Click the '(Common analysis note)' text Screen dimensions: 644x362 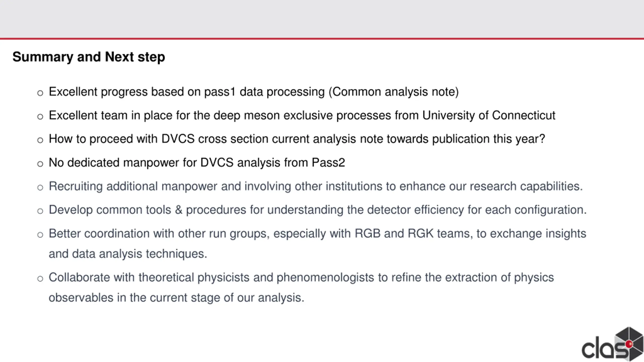394,92
